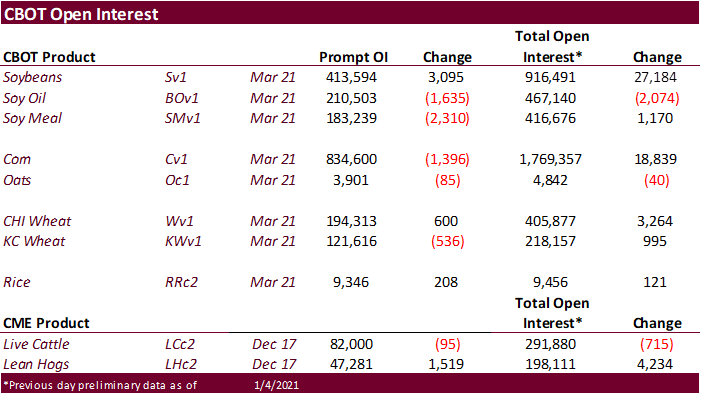701x395 pixels.
Task: Click the Corn total open interest 1,769,357
Action: tap(550, 159)
